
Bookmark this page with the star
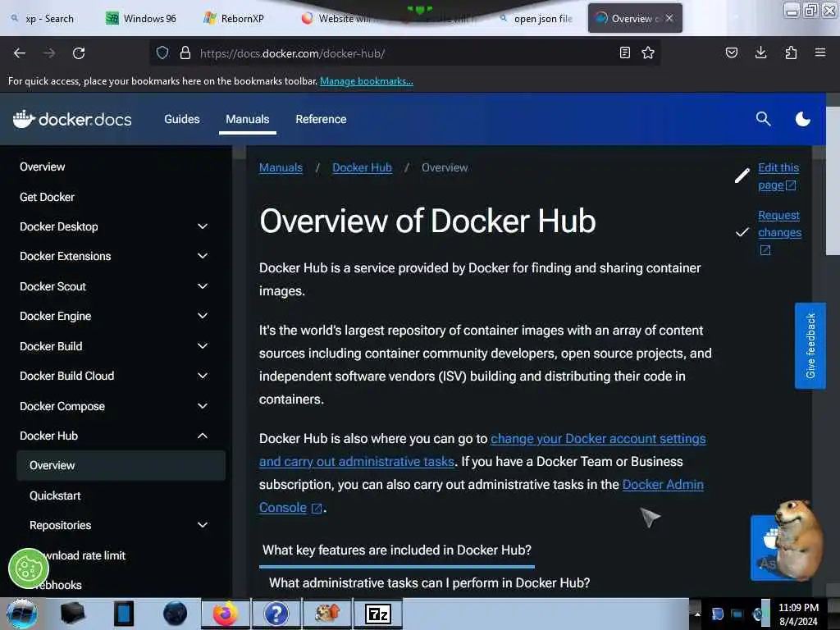[x=648, y=52]
